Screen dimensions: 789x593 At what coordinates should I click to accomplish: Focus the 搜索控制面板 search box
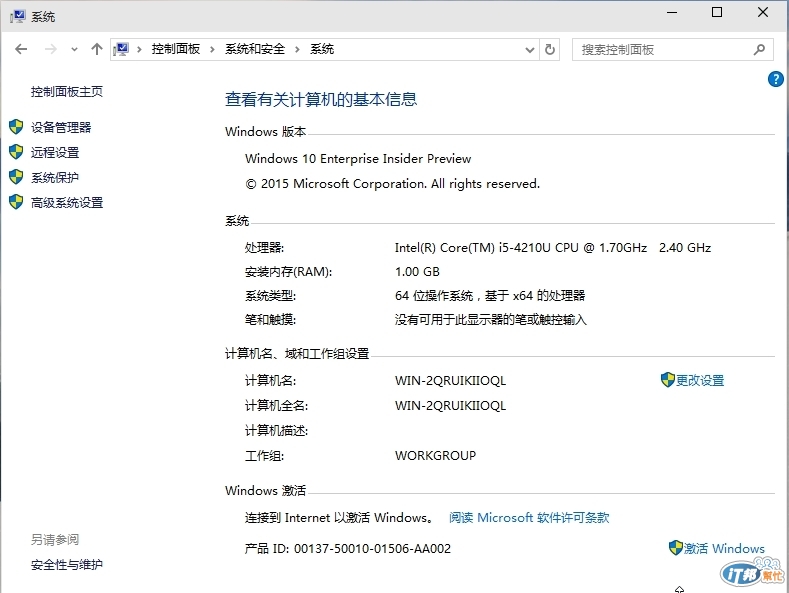(x=672, y=50)
